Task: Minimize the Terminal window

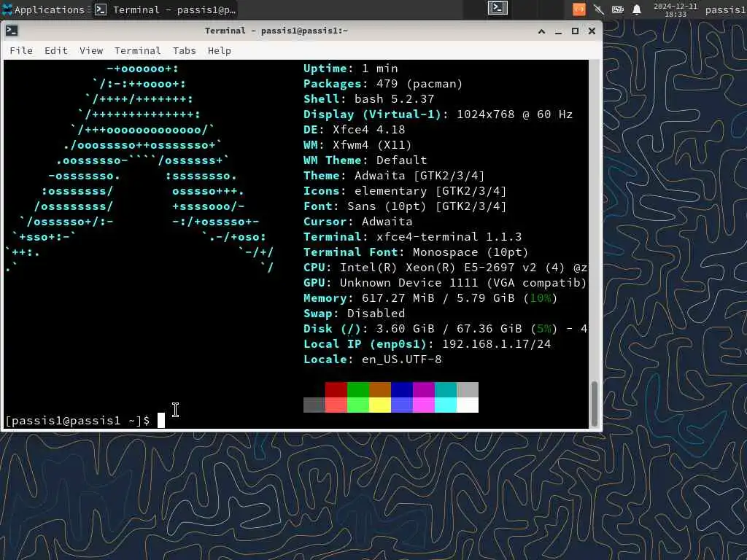Action: tap(558, 31)
